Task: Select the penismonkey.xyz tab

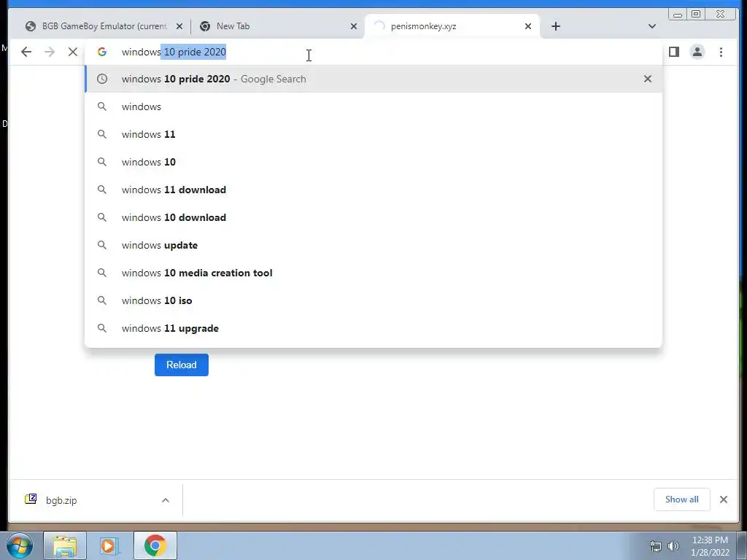Action: (452, 26)
